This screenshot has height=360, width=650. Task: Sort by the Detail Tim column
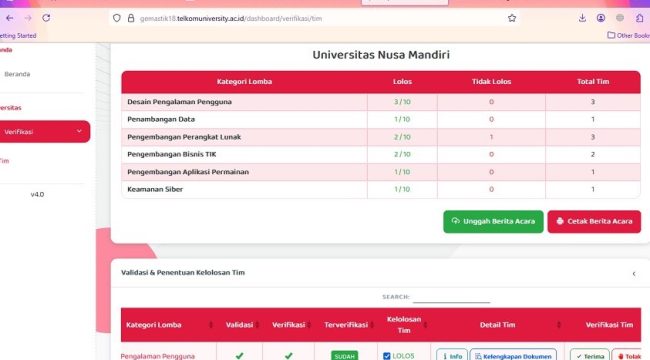point(497,325)
